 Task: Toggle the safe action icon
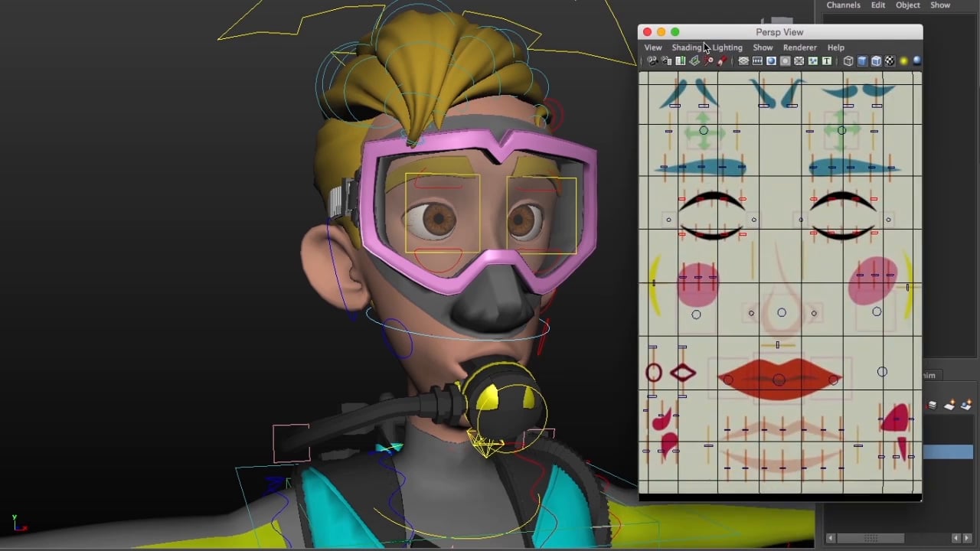point(812,61)
